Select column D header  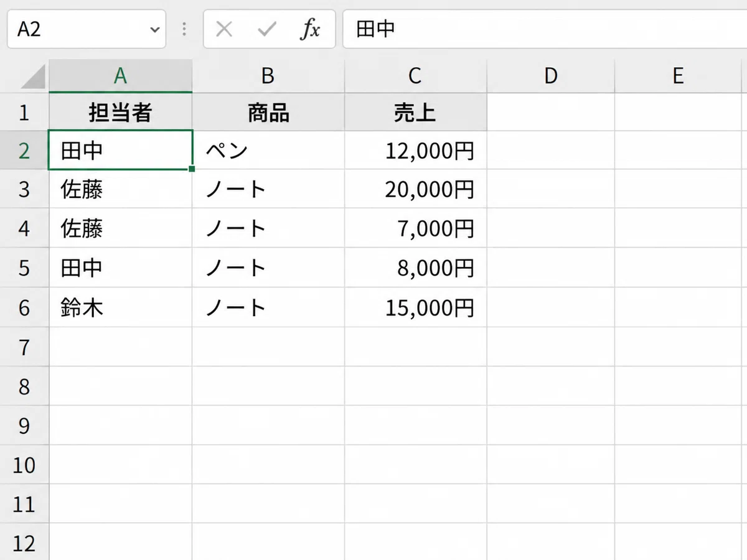pyautogui.click(x=551, y=76)
